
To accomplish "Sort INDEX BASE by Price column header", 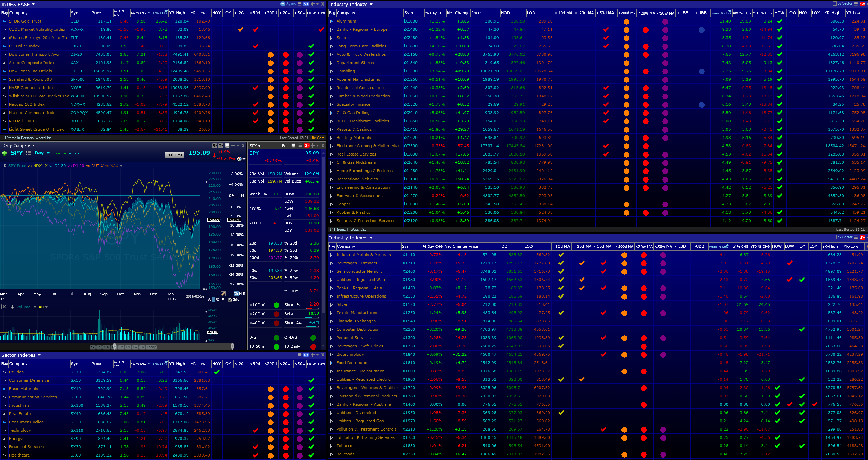I will pos(102,13).
